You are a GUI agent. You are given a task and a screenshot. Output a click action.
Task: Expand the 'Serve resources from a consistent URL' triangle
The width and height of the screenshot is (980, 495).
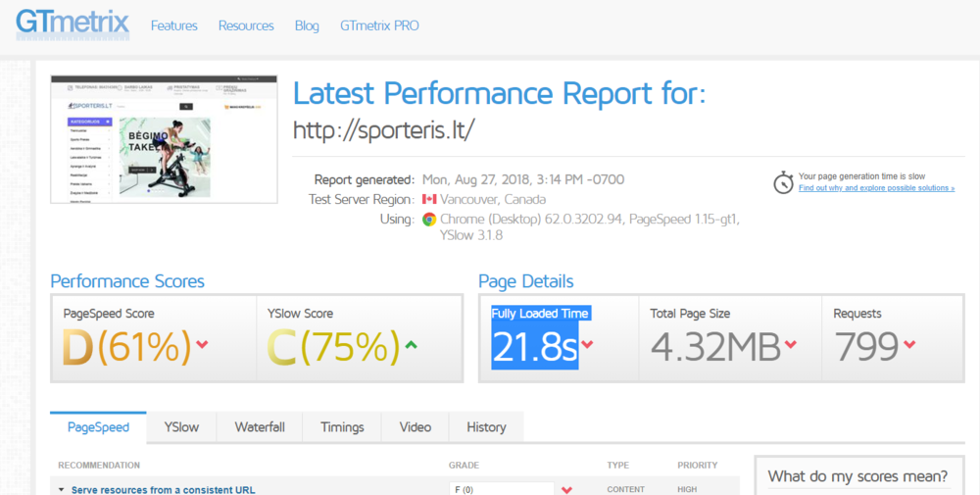61,490
